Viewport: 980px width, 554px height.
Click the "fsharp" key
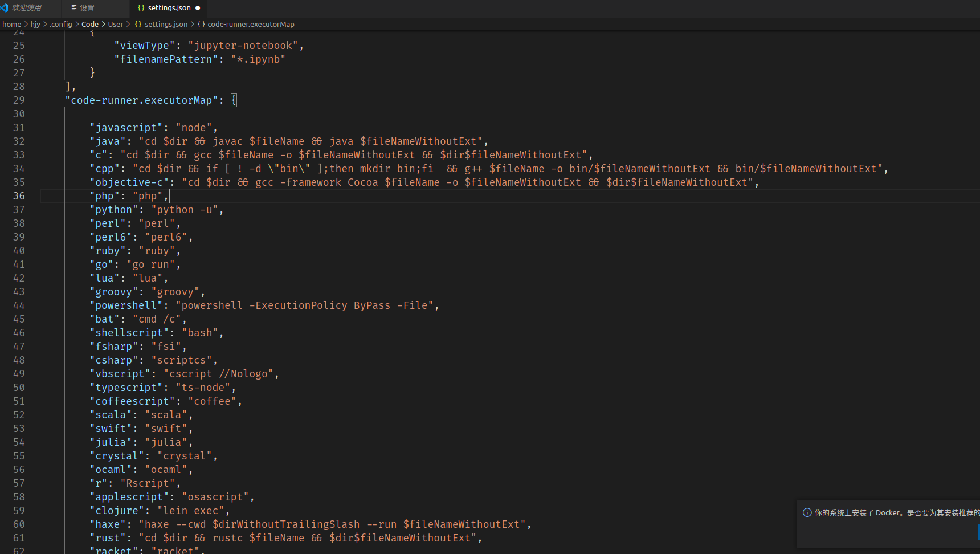click(x=114, y=347)
